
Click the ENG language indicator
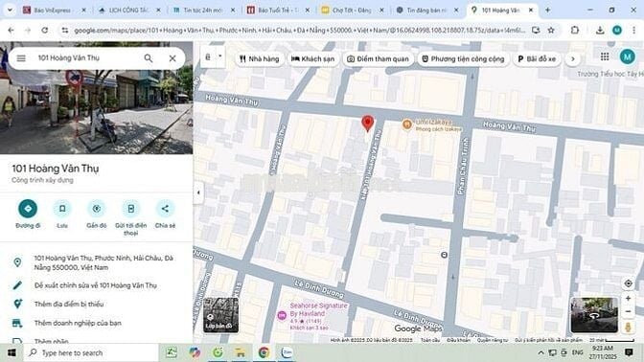point(577,352)
